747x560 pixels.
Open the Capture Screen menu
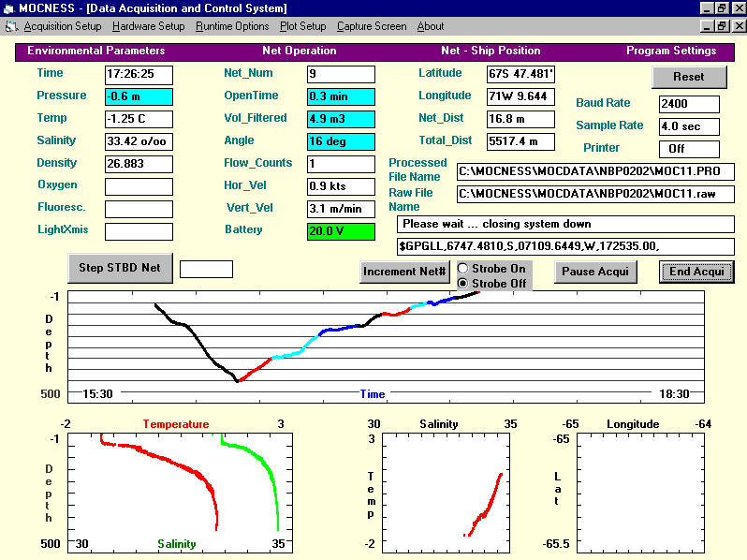point(372,26)
